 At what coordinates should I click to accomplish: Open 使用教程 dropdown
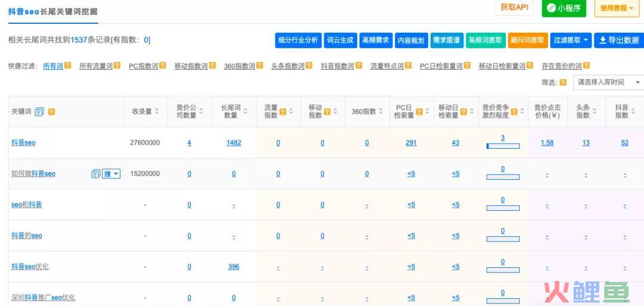pos(617,8)
